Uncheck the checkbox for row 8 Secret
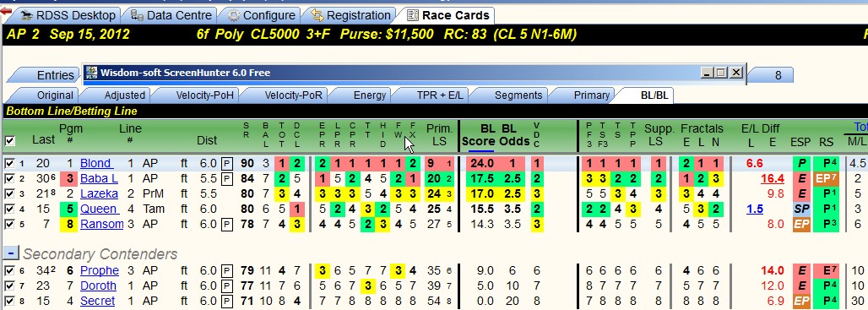 [8, 302]
